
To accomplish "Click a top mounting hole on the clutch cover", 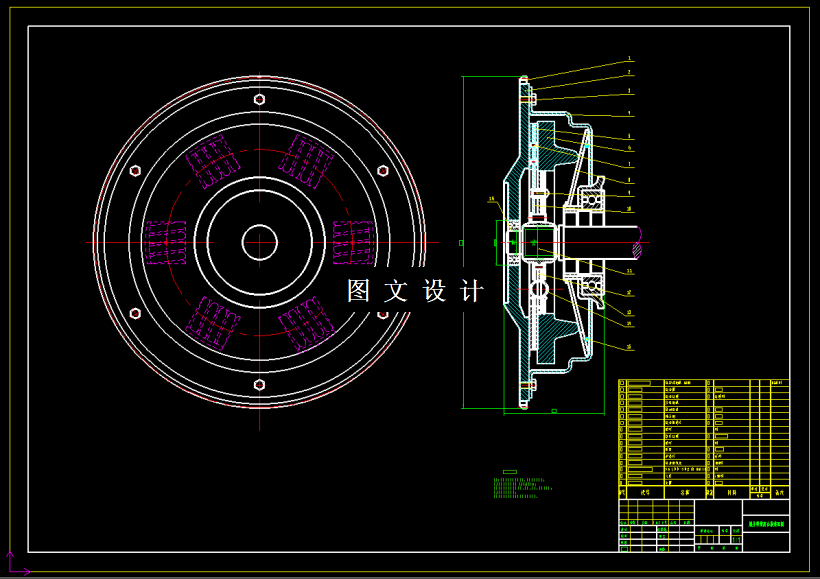I will (259, 101).
